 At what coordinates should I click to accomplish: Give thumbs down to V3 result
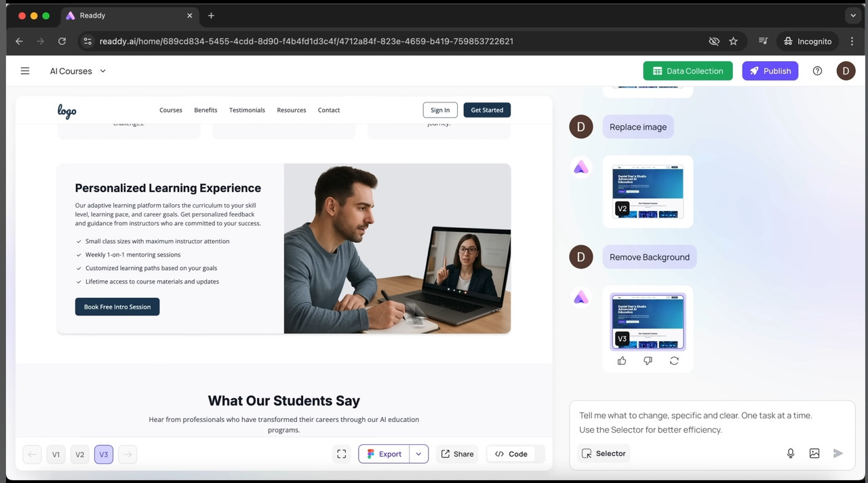648,361
